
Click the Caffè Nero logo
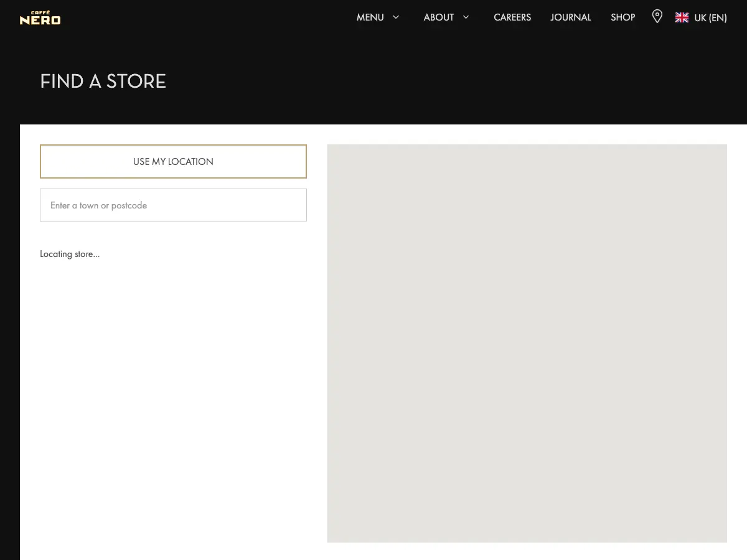click(40, 18)
